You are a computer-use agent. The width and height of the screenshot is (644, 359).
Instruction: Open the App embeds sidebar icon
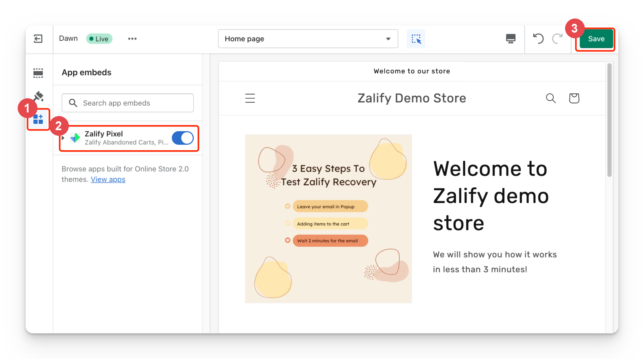pyautogui.click(x=38, y=119)
